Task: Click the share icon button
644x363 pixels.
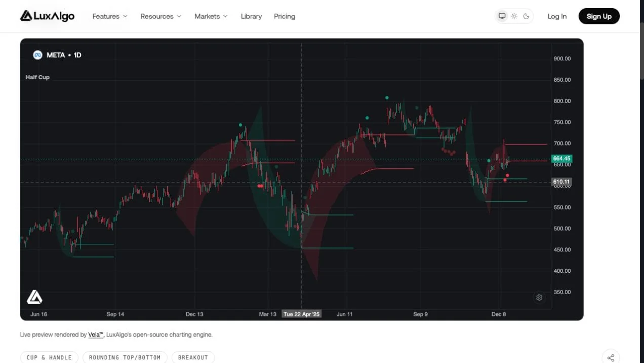Action: pyautogui.click(x=611, y=357)
